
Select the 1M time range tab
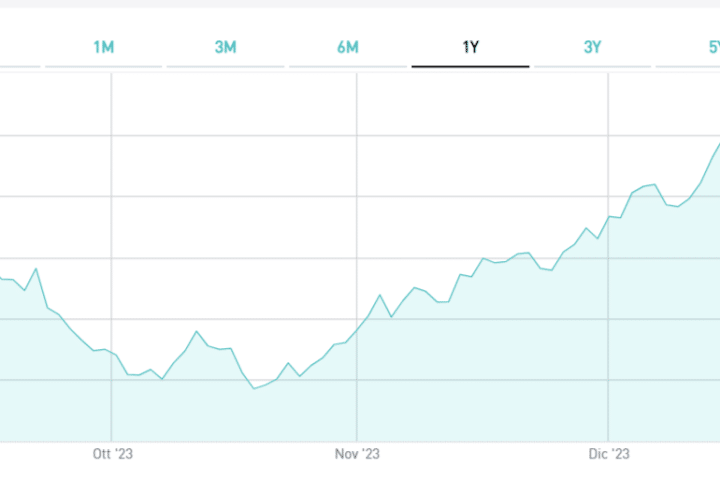[104, 47]
